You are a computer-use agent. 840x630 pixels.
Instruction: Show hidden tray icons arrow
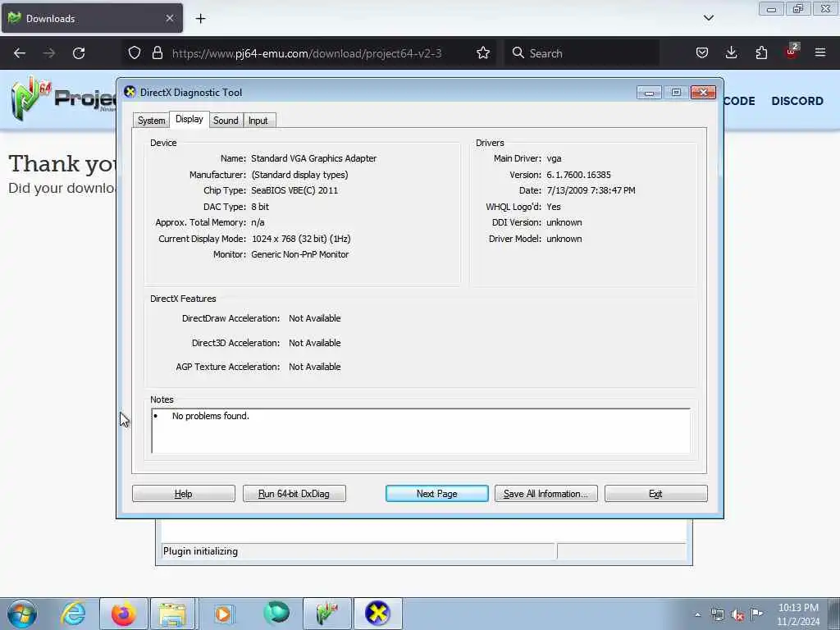697,615
